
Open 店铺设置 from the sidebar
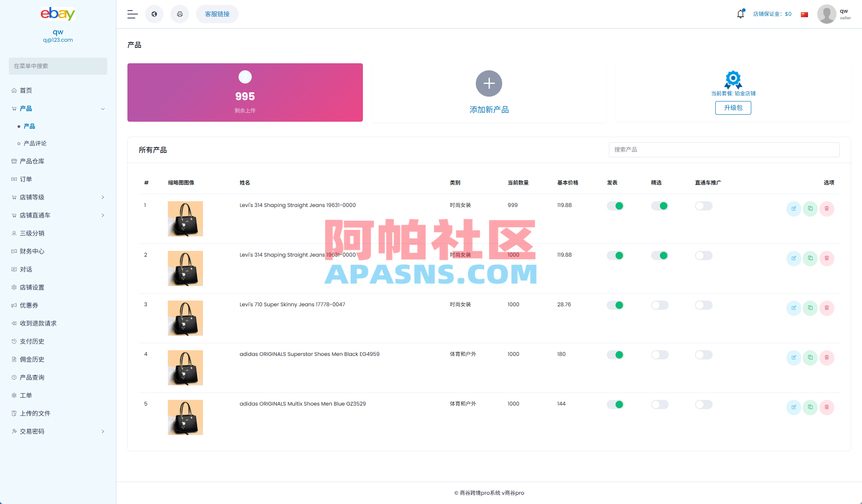(x=31, y=287)
